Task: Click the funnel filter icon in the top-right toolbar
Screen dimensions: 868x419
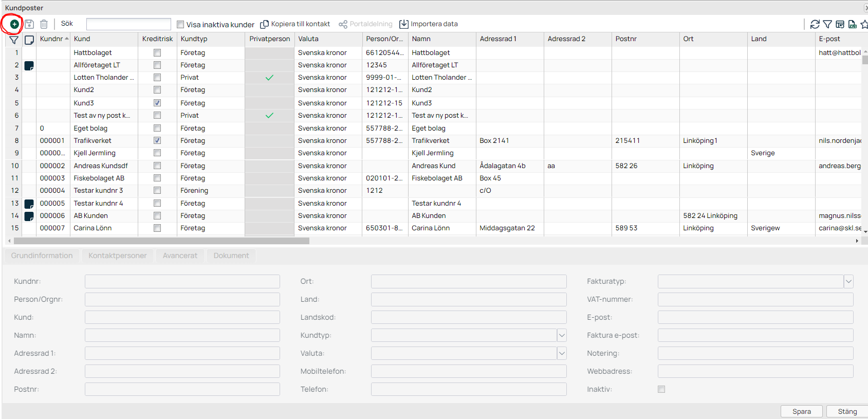Action: pos(827,24)
